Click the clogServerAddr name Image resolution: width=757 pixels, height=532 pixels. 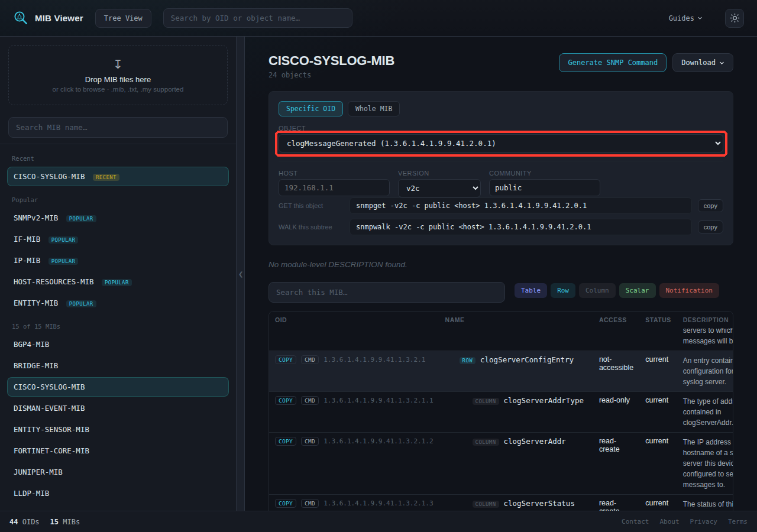click(x=535, y=442)
